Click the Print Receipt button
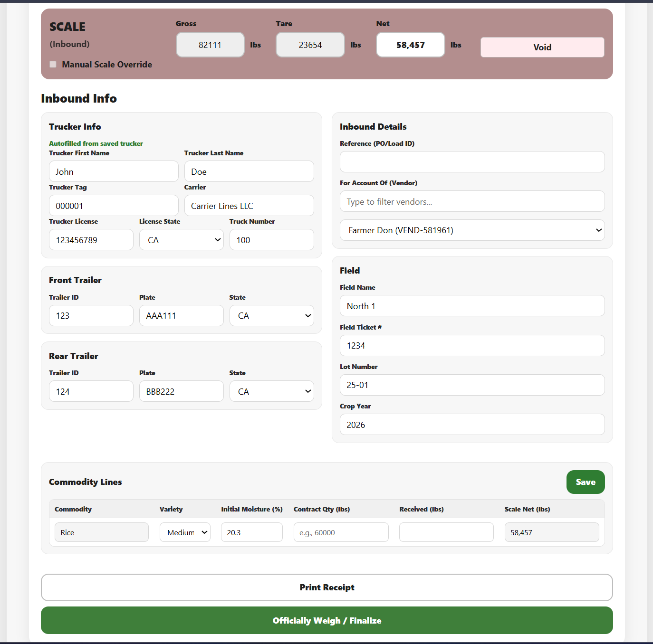 click(x=326, y=587)
